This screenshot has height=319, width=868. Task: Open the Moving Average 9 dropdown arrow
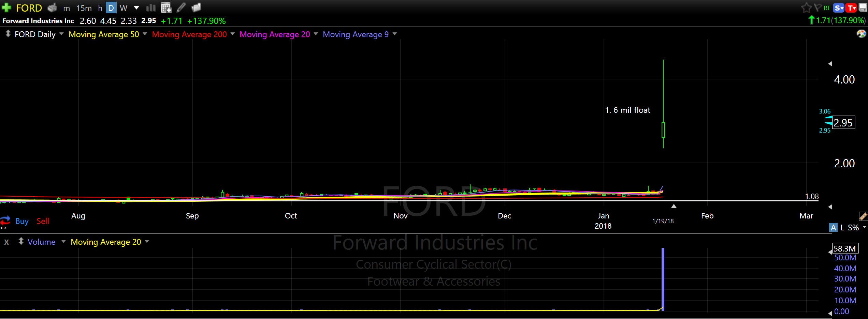395,34
